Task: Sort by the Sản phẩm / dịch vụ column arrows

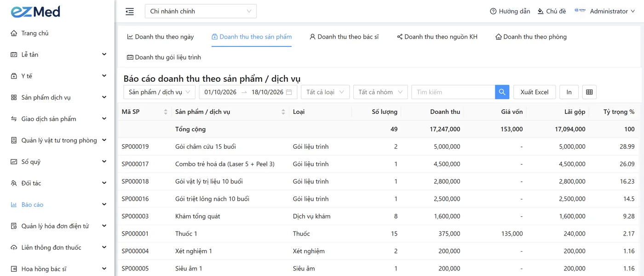Action: coord(283,112)
